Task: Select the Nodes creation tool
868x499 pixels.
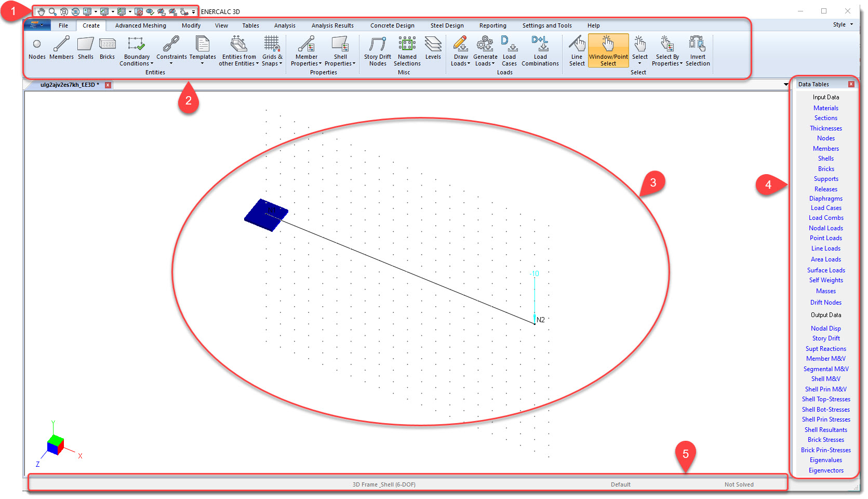Action: coord(37,49)
